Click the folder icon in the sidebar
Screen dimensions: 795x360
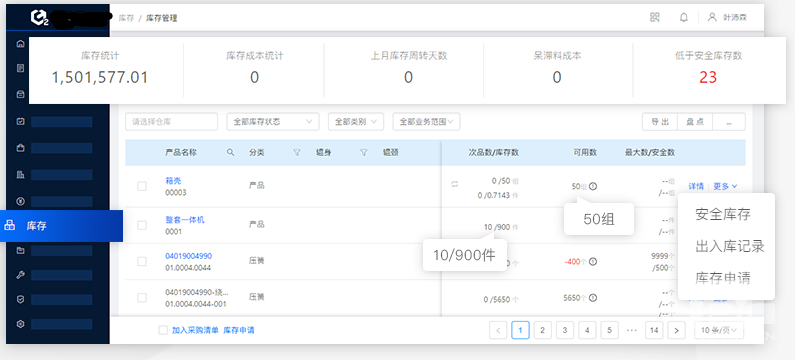point(21,250)
